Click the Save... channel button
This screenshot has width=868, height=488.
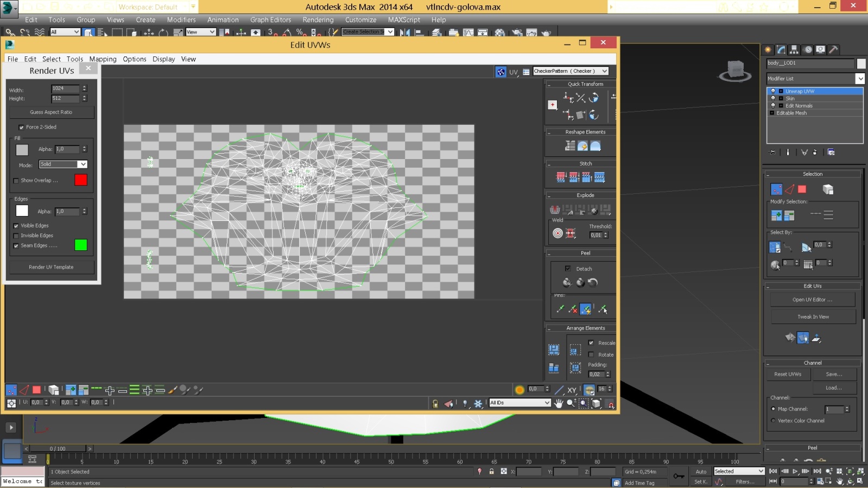tap(834, 375)
